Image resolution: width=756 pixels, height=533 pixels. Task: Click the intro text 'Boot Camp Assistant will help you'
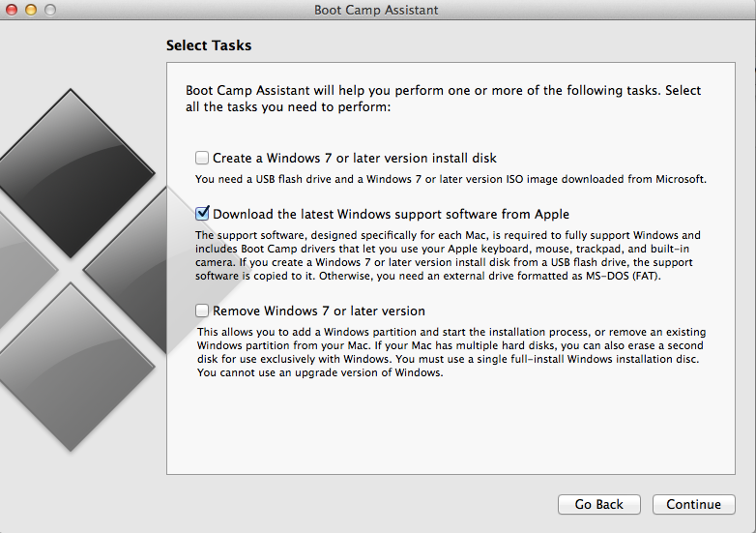pos(443,99)
